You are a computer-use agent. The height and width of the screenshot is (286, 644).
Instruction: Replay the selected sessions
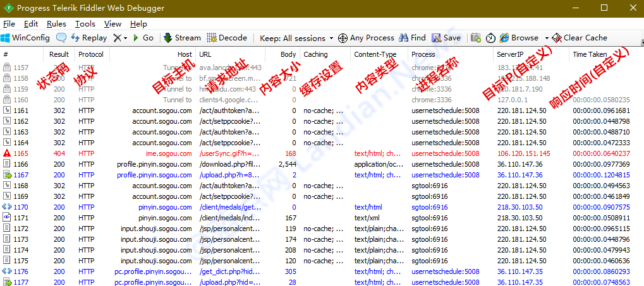pos(88,38)
